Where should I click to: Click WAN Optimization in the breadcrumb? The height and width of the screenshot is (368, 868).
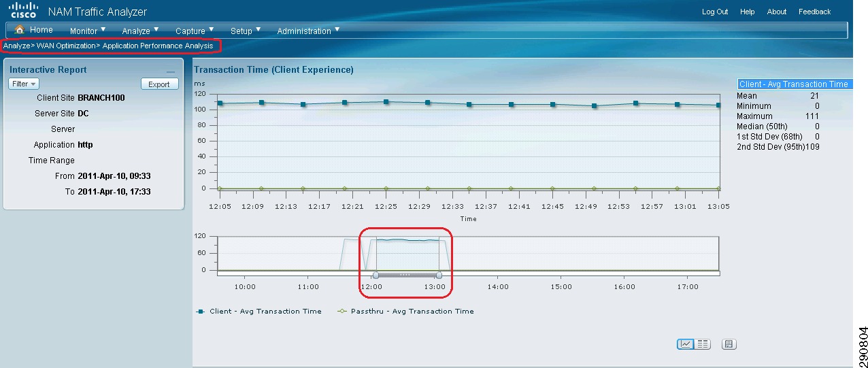point(65,46)
